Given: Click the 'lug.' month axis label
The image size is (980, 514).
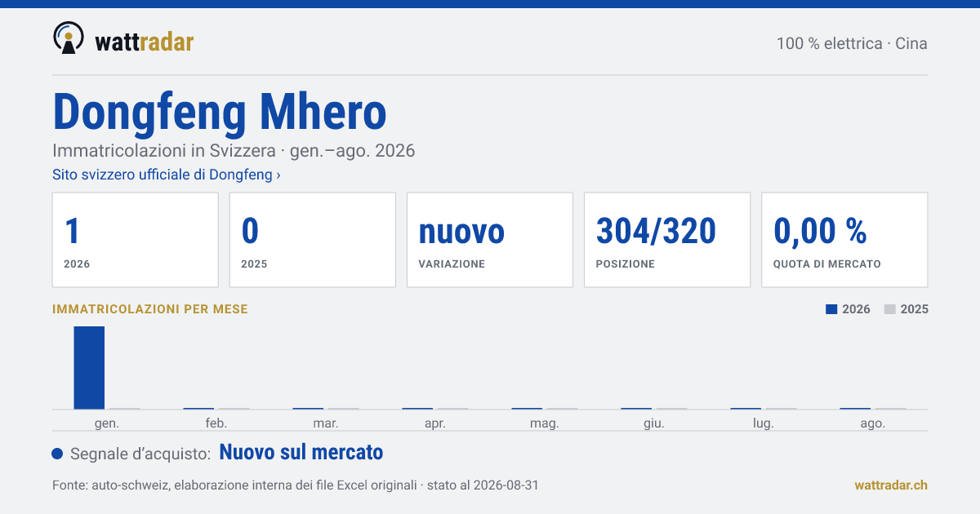Looking at the screenshot, I should [x=764, y=423].
